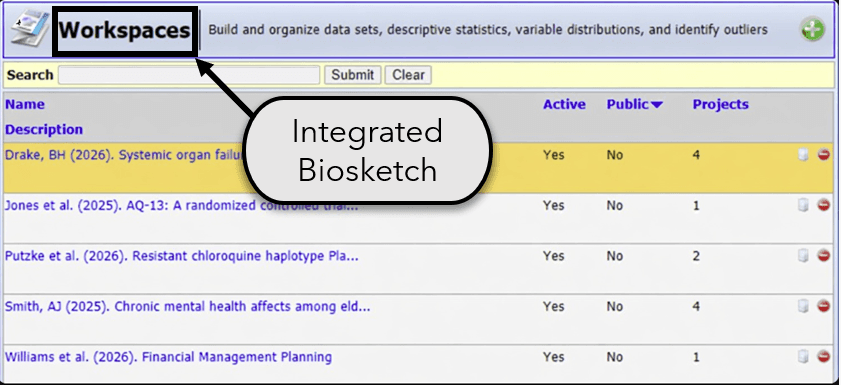Delete the Jones et al. (2025) workspace

pos(823,205)
